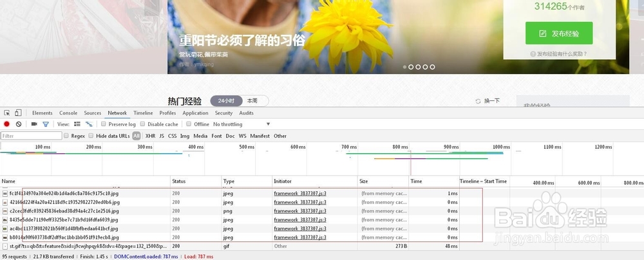Image resolution: width=644 pixels, height=260 pixels.
Task: Enable the Preserve log checkbox
Action: (x=104, y=124)
